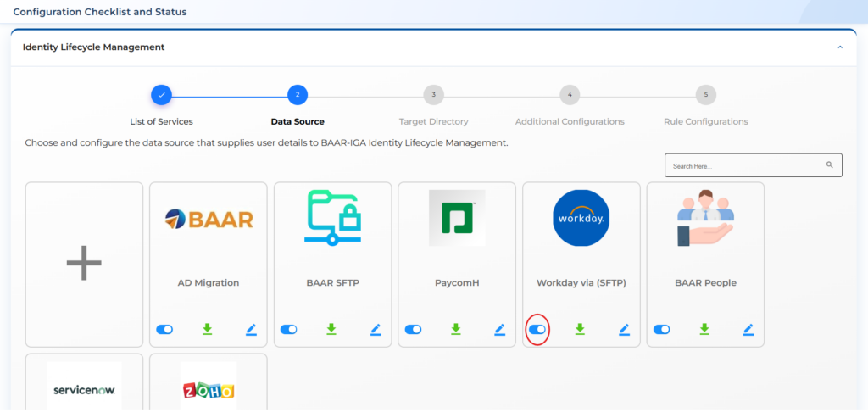The width and height of the screenshot is (868, 418).
Task: Click the AD Migration card title
Action: pyautogui.click(x=209, y=283)
